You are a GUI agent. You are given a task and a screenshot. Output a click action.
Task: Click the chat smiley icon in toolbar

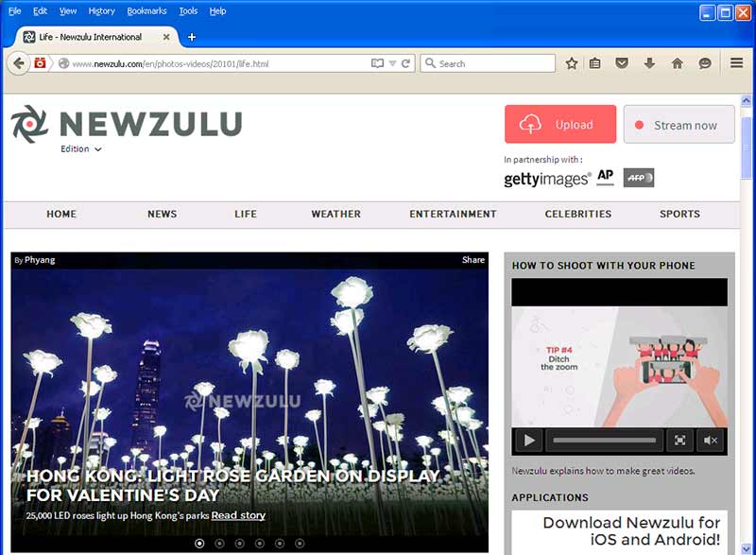tap(705, 63)
